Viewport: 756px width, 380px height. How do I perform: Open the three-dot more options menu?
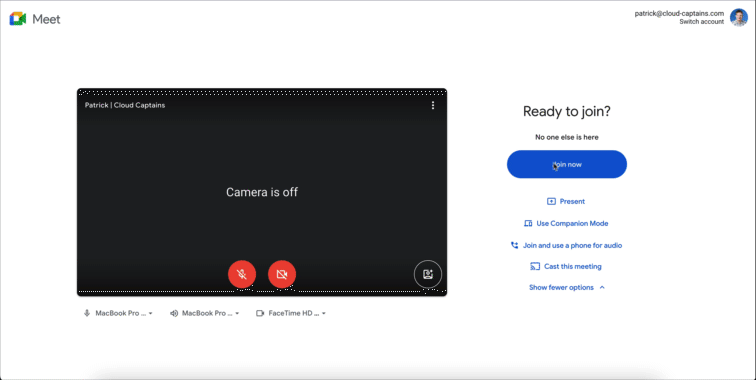[x=433, y=105]
